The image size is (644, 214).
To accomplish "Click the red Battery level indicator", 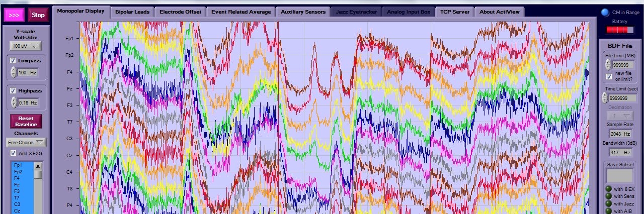I will 620,30.
